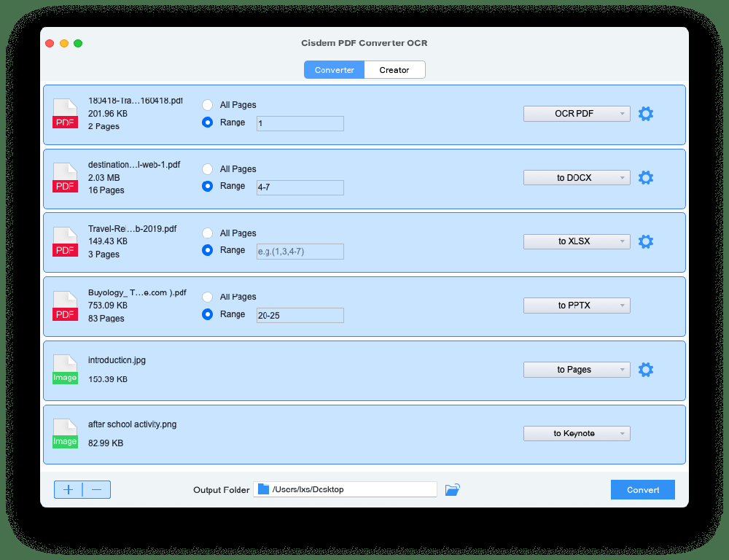729x560 pixels.
Task: Open the to XLSX format dropdown
Action: tap(577, 241)
